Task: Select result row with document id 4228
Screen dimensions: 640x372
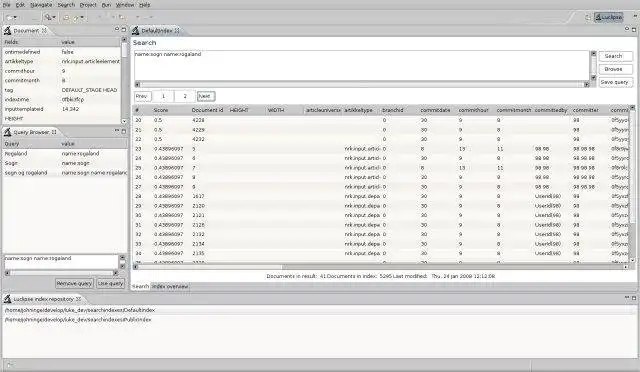Action: pyautogui.click(x=381, y=120)
